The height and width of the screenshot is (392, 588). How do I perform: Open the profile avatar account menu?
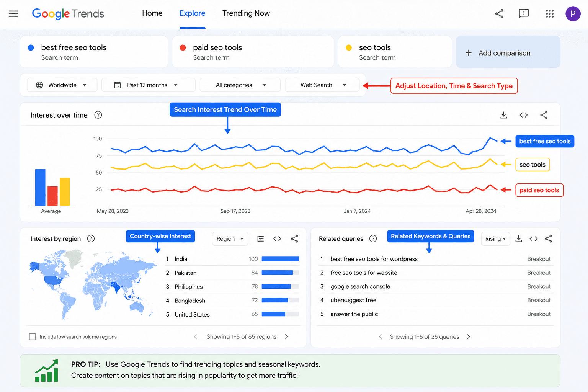tap(573, 14)
